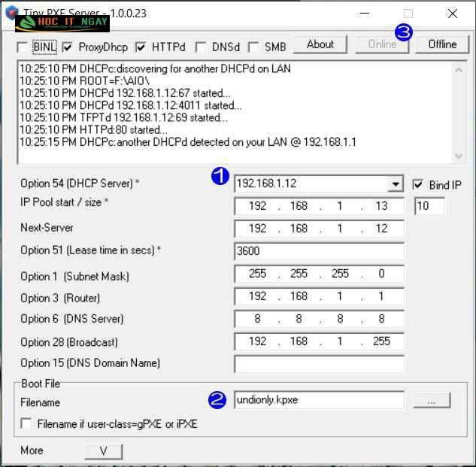476x467 pixels.
Task: Open the About dialog
Action: pyautogui.click(x=320, y=44)
